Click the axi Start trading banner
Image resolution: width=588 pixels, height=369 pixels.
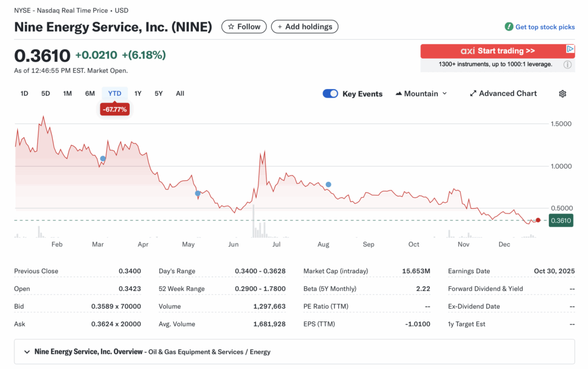pyautogui.click(x=497, y=51)
